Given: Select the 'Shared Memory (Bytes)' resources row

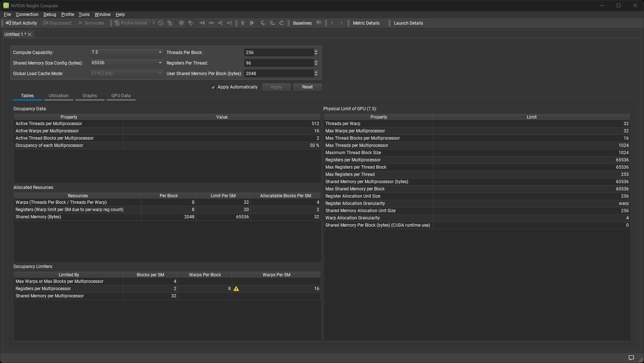Looking at the screenshot, I should pos(167,217).
